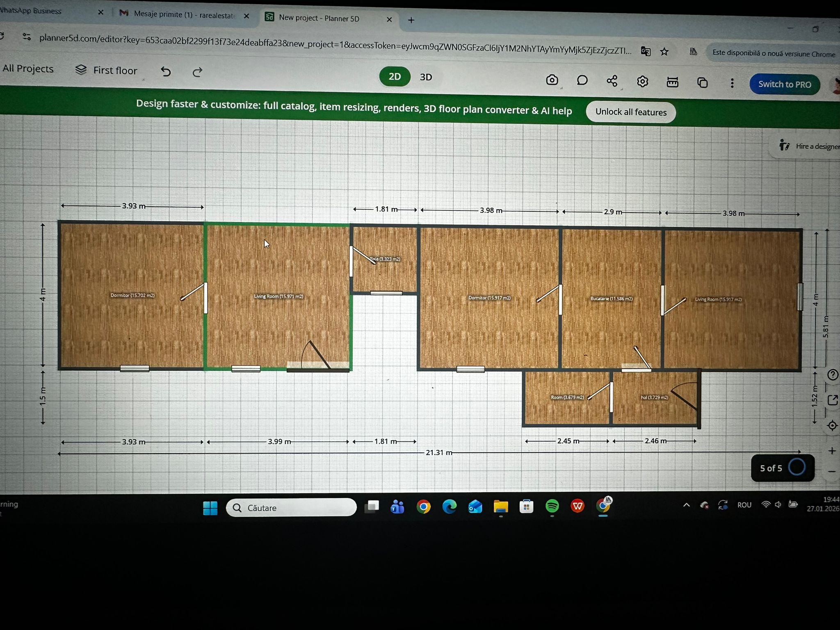
Task: Go to All Projects
Action: [28, 68]
